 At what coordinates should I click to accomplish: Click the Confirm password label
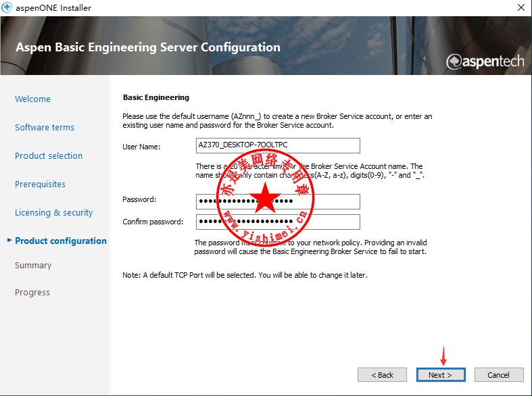click(153, 222)
